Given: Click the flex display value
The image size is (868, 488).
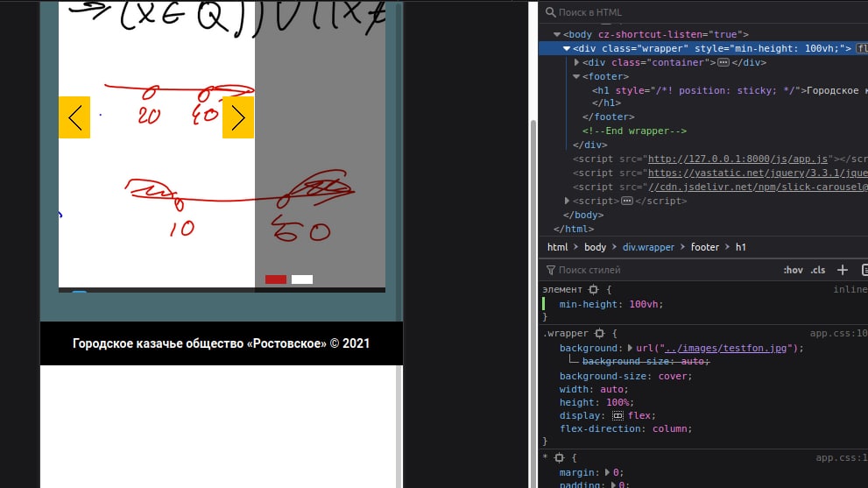Looking at the screenshot, I should (639, 416).
